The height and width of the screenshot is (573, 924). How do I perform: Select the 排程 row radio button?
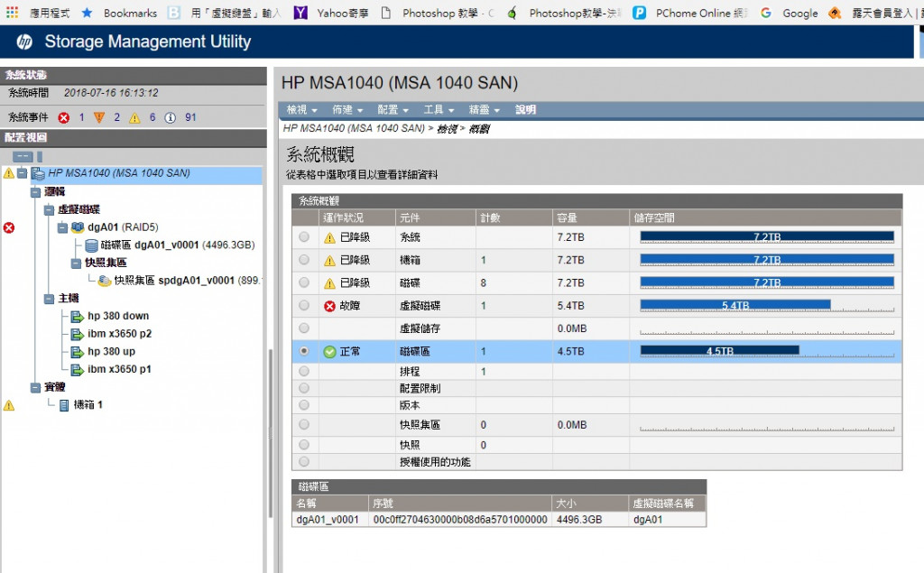[304, 371]
